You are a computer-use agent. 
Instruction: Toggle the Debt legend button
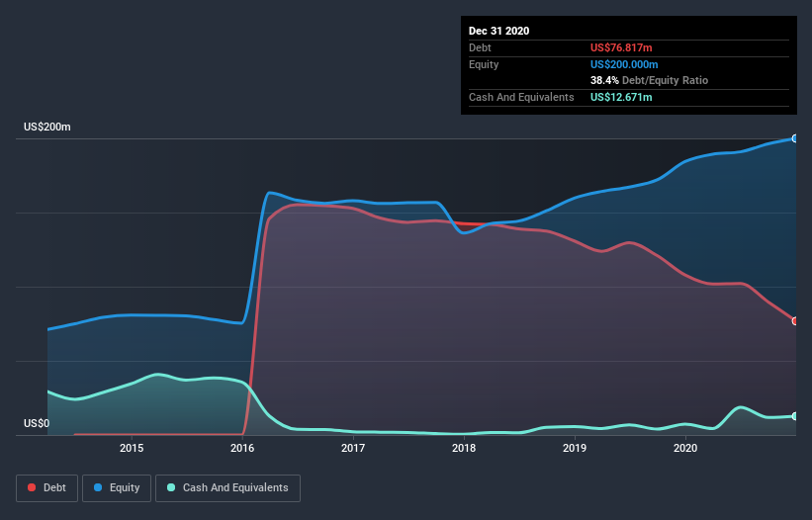[47, 488]
